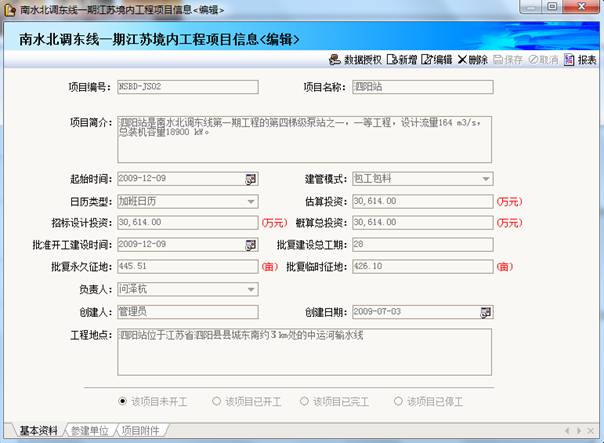The height and width of the screenshot is (443, 604).
Task: Expand the 负责人 dropdown
Action: [x=251, y=289]
